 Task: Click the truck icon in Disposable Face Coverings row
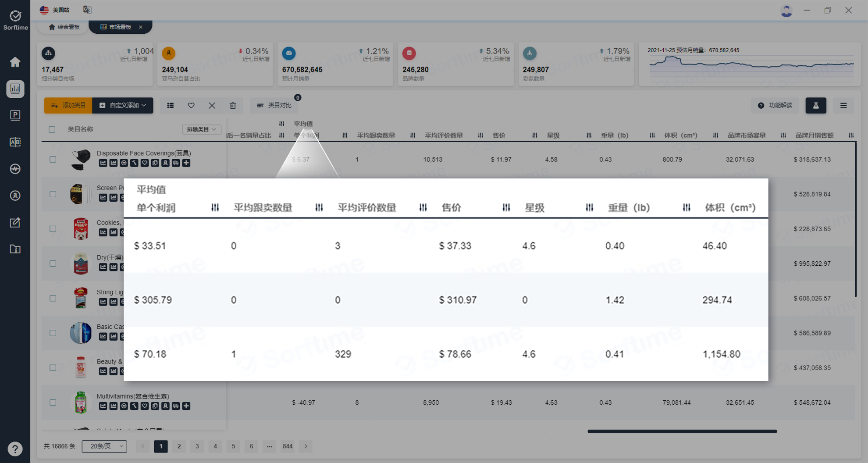click(176, 163)
